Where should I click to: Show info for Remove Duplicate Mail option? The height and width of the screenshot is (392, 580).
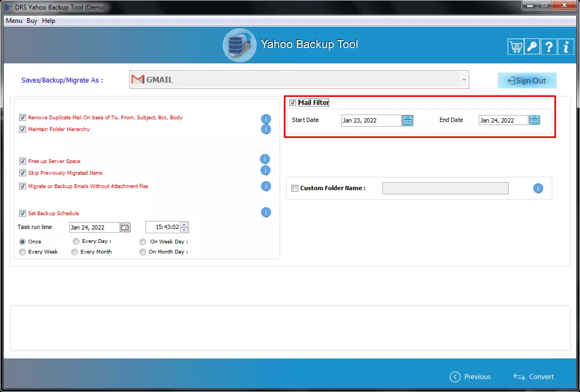tap(266, 119)
